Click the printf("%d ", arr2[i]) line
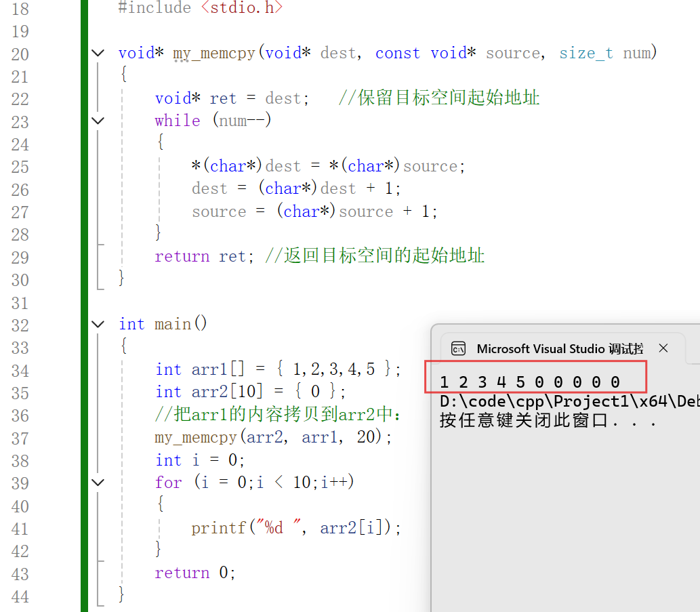Image resolution: width=700 pixels, height=612 pixels. pyautogui.click(x=296, y=528)
